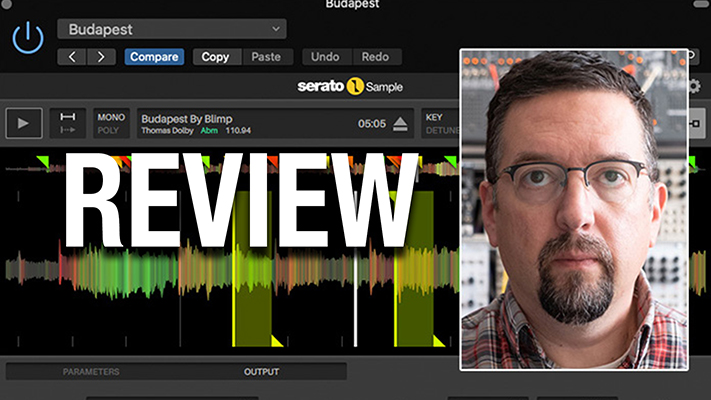Click the eject sample icon
This screenshot has height=400, width=711.
pos(400,124)
